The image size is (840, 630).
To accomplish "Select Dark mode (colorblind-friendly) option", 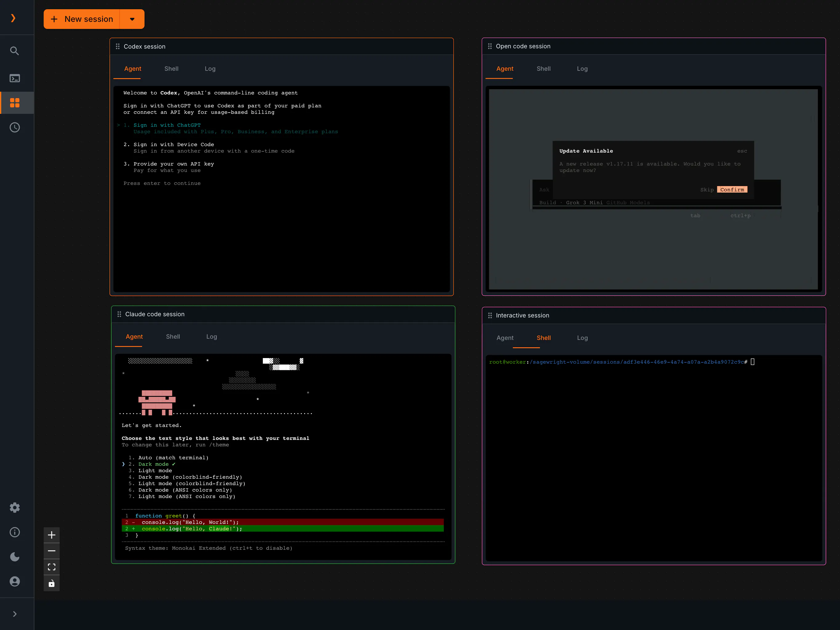I will click(x=190, y=477).
